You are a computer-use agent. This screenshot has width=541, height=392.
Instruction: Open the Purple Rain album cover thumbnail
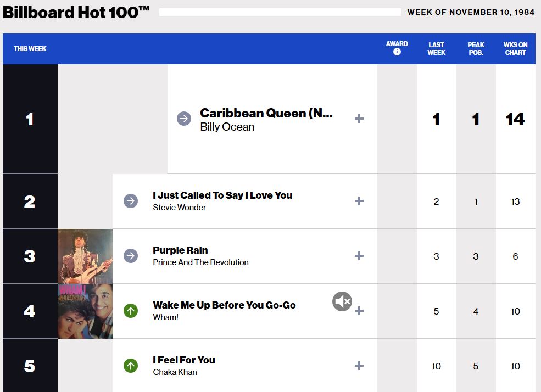pos(85,256)
